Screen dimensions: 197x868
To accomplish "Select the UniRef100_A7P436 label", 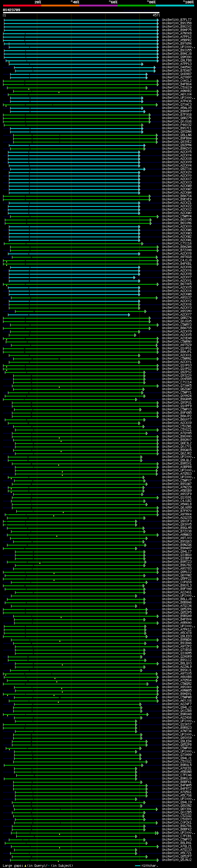I will (x=176, y=101).
